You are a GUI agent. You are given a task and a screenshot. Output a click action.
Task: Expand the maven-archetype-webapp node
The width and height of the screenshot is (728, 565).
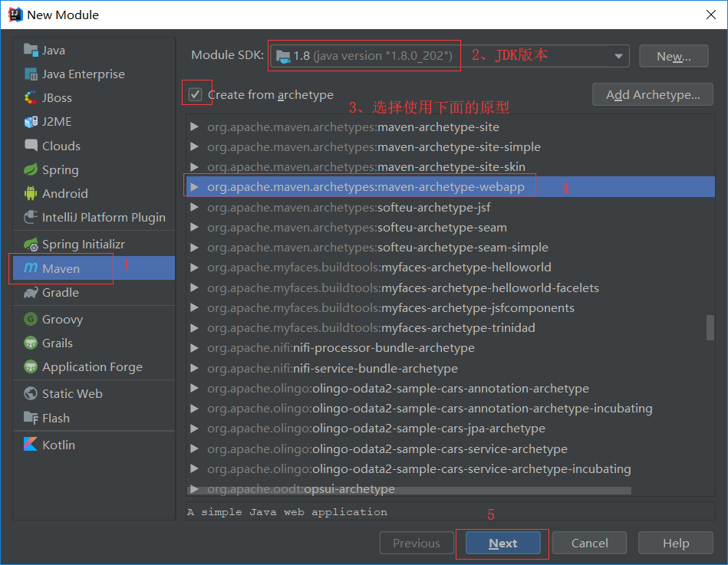195,186
